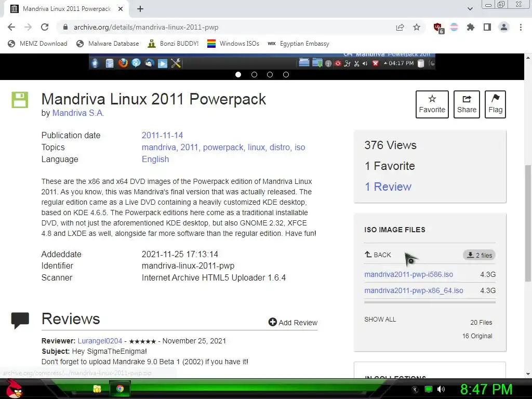Click the software floppy disk icon
This screenshot has width=532, height=399.
pos(20,100)
